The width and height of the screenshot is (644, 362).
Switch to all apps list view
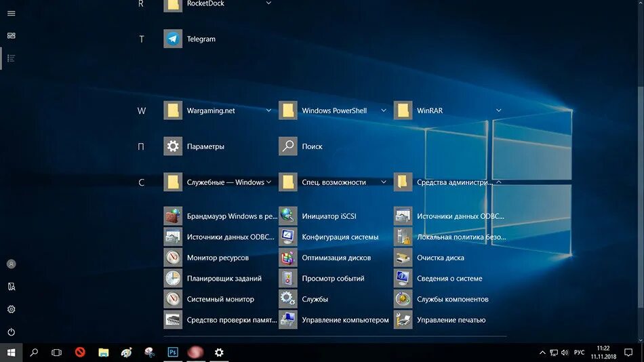point(11,58)
